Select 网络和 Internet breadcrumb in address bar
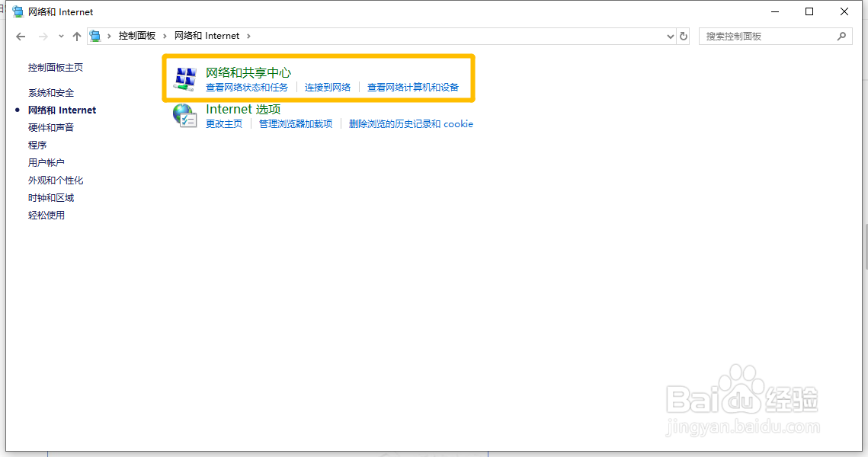The height and width of the screenshot is (457, 868). click(x=207, y=36)
